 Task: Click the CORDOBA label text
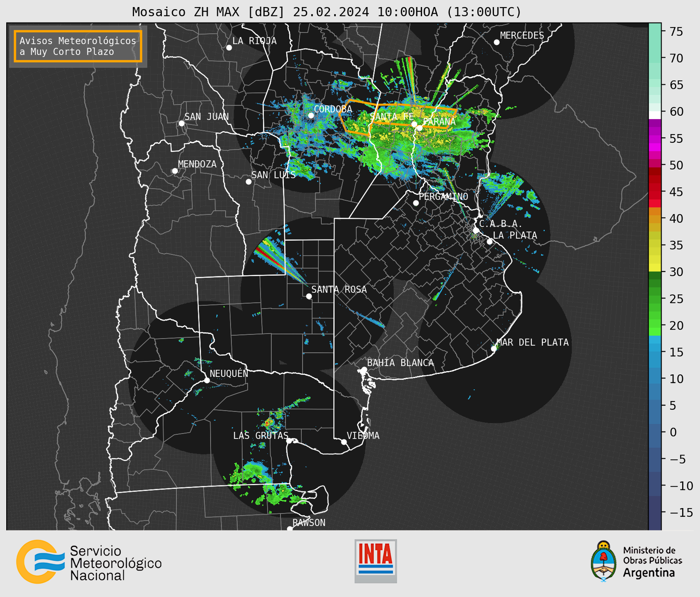333,109
